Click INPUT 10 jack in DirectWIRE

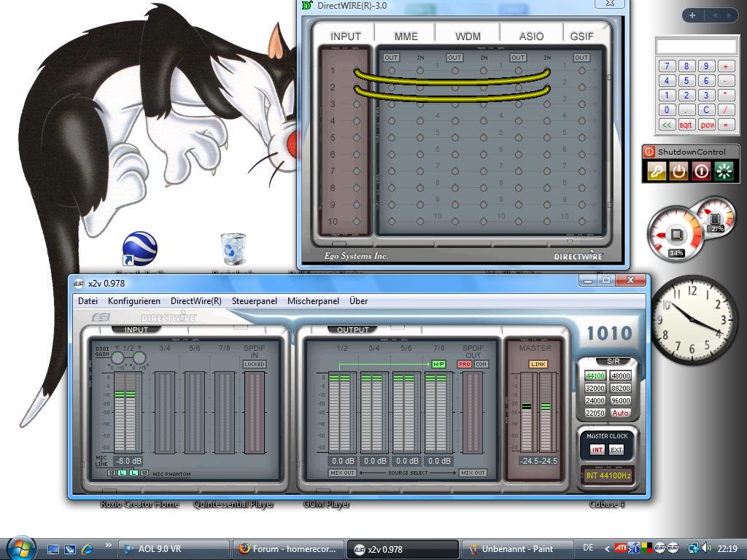coord(356,222)
